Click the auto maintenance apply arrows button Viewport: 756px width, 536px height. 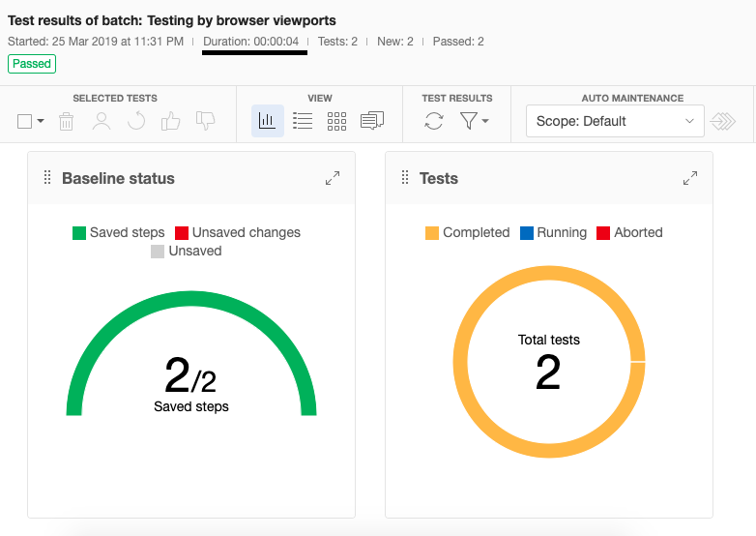pos(723,121)
